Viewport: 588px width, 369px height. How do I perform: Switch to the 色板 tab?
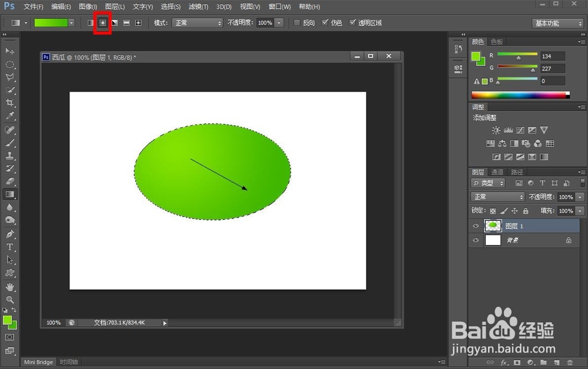coord(497,42)
